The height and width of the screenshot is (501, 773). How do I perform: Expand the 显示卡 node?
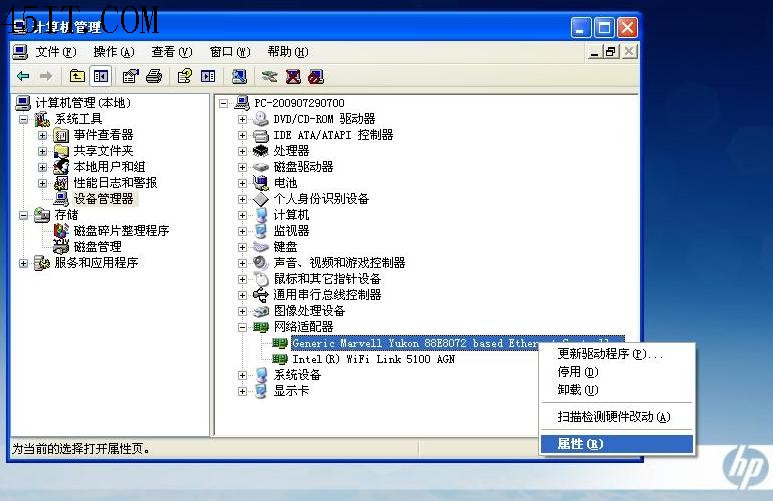pyautogui.click(x=242, y=391)
